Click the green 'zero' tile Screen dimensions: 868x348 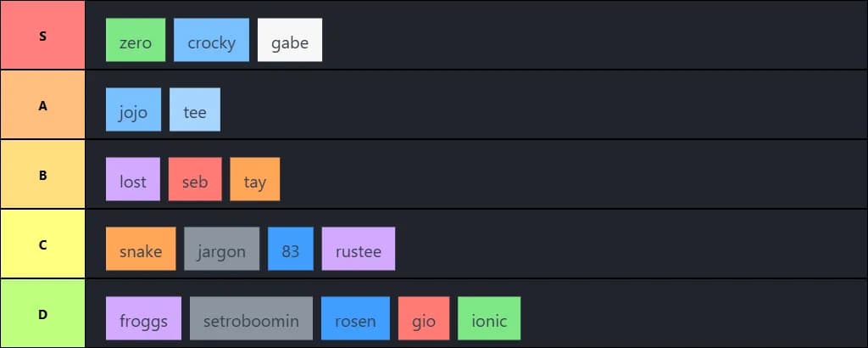pos(136,41)
